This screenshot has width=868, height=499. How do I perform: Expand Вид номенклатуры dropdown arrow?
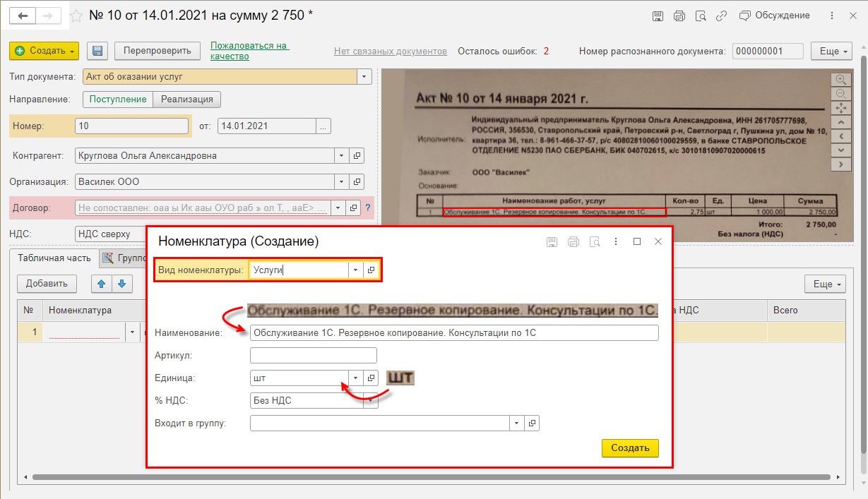[x=355, y=270]
